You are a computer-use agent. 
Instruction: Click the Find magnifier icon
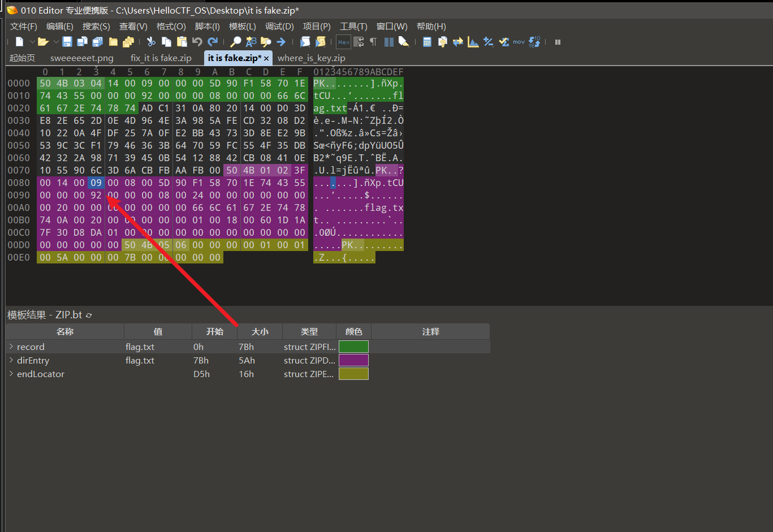[x=236, y=42]
